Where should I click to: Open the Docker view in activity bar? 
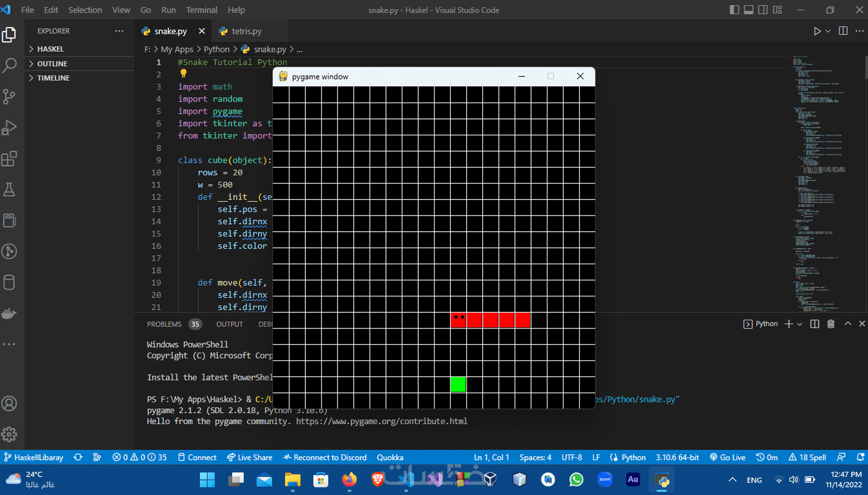9,313
